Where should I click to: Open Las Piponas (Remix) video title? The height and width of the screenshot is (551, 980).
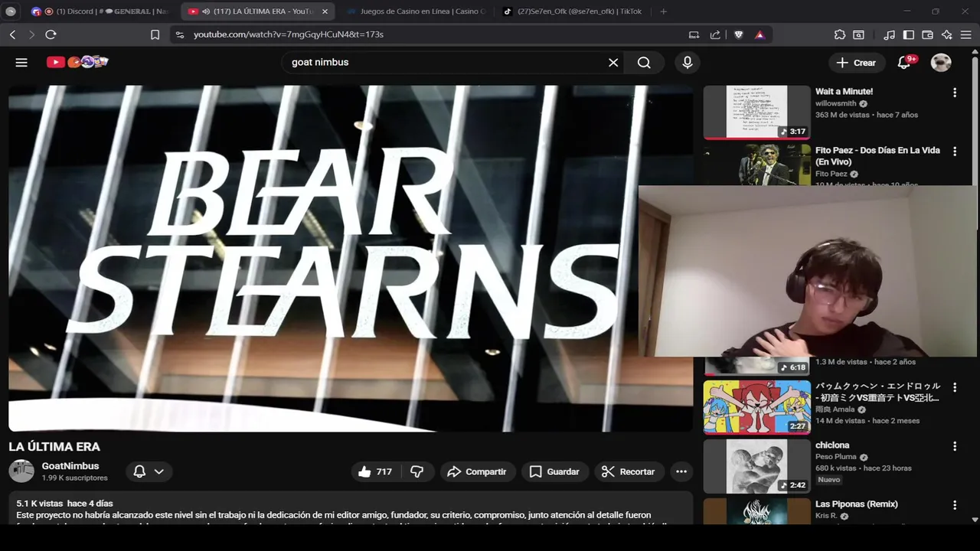pyautogui.click(x=857, y=504)
